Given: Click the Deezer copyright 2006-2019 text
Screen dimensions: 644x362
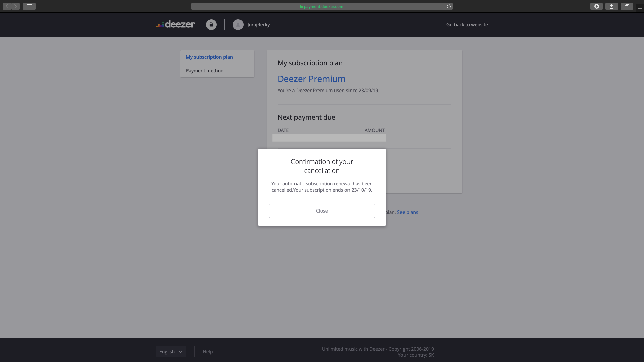Looking at the screenshot, I should point(378,349).
